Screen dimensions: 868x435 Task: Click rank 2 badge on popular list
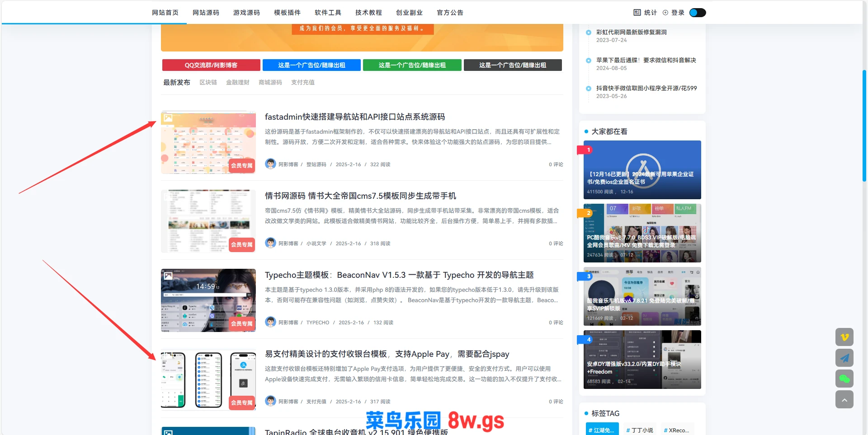click(585, 213)
